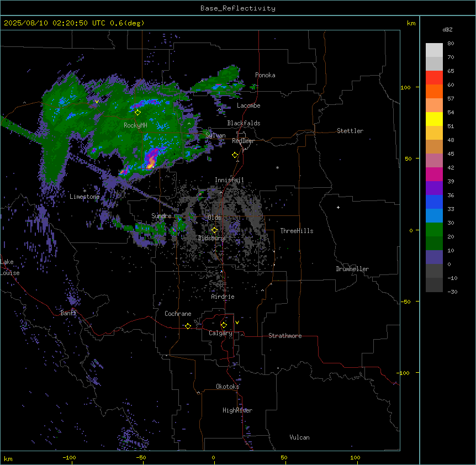
Task: Click the yellow diamond marker between Olds and Didsbury
Action: (x=214, y=230)
